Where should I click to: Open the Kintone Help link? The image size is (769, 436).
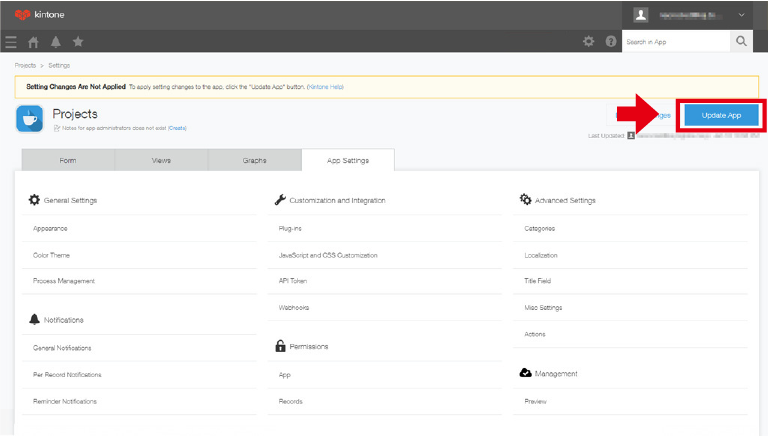click(326, 87)
